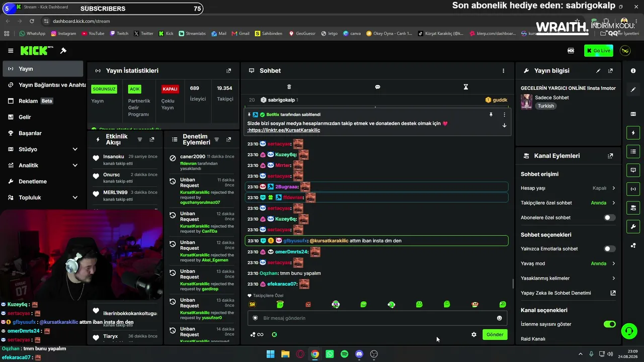Open Spotify from the taskbar
644x362 pixels.
pyautogui.click(x=344, y=354)
